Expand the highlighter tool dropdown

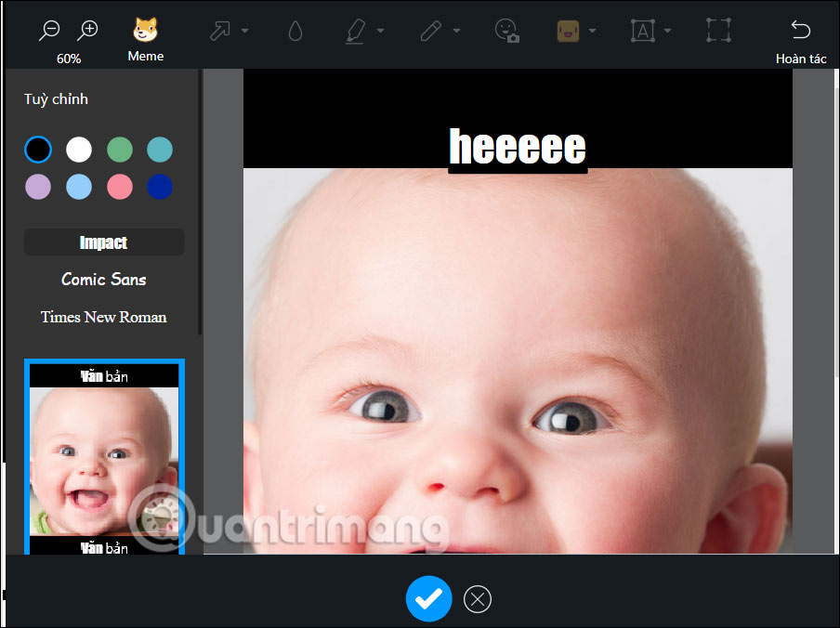[x=380, y=31]
